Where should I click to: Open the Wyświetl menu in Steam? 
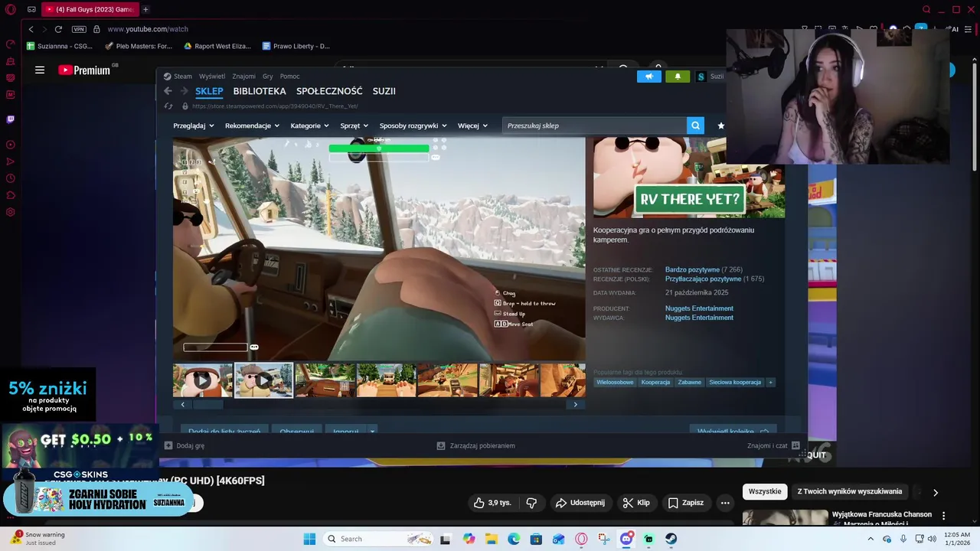coord(212,77)
